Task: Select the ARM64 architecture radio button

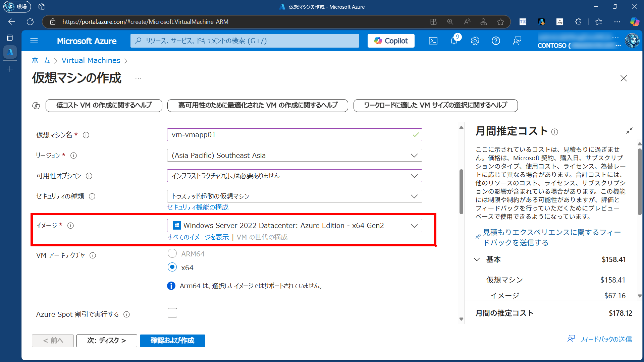Action: coord(172,253)
